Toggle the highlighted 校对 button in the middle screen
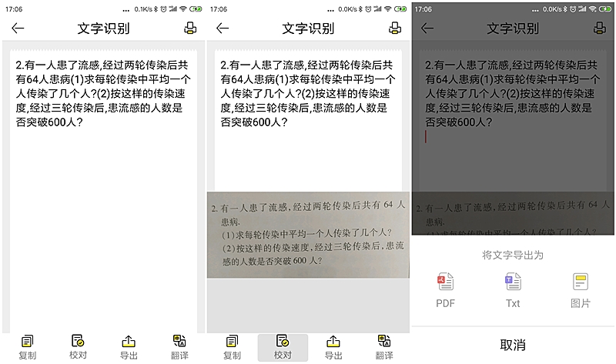The image size is (616, 364). 283,348
